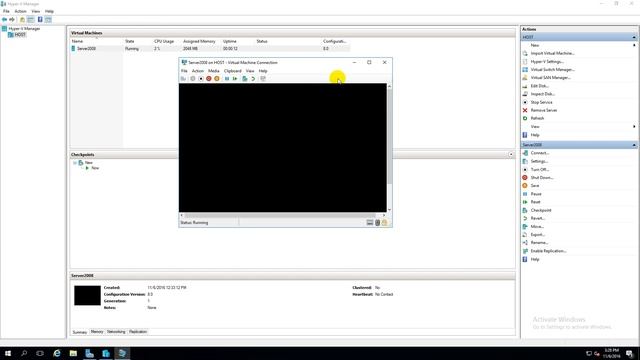640x360 pixels.
Task: Click Turn Off icon in VM Connection toolbar
Action: click(201, 78)
